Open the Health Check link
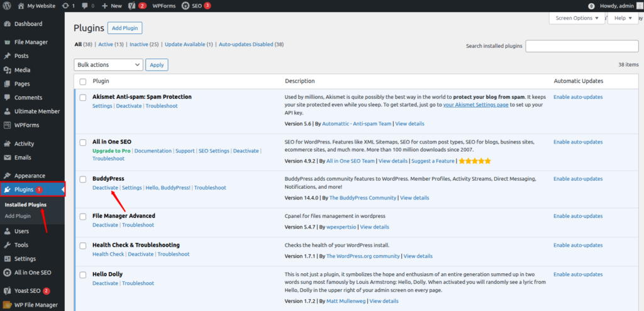This screenshot has width=644, height=311. 108,254
